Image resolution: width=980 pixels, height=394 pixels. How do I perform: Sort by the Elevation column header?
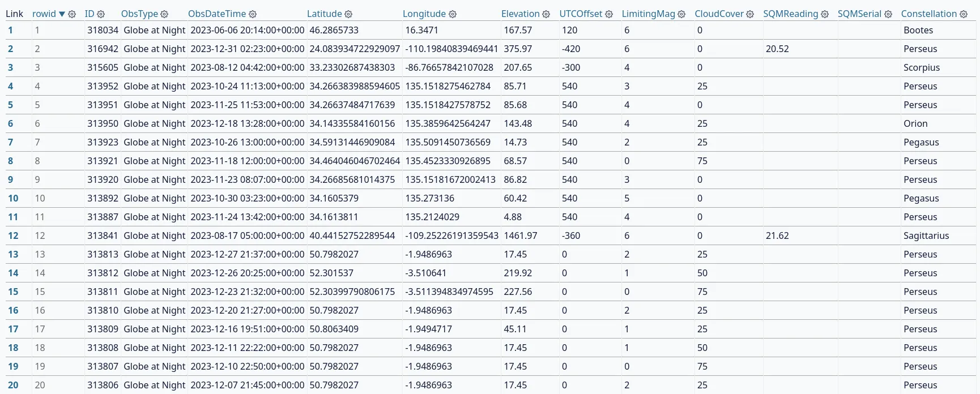point(521,14)
